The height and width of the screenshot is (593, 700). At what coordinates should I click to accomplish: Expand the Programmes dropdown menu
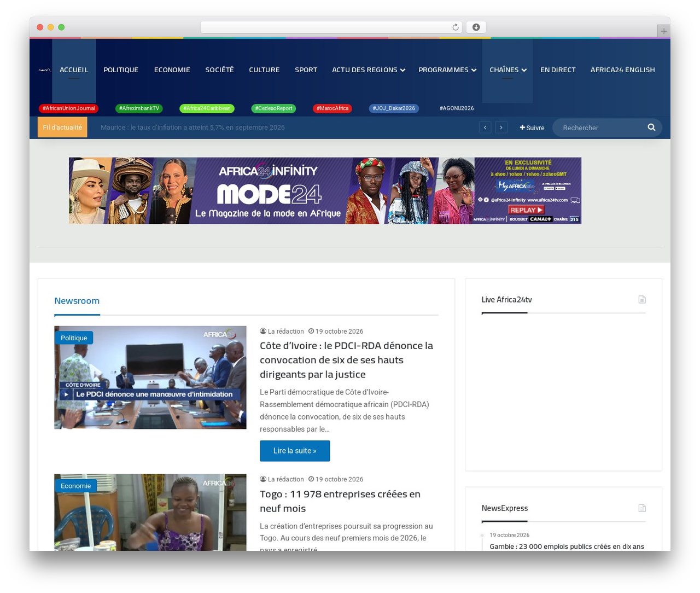click(447, 70)
